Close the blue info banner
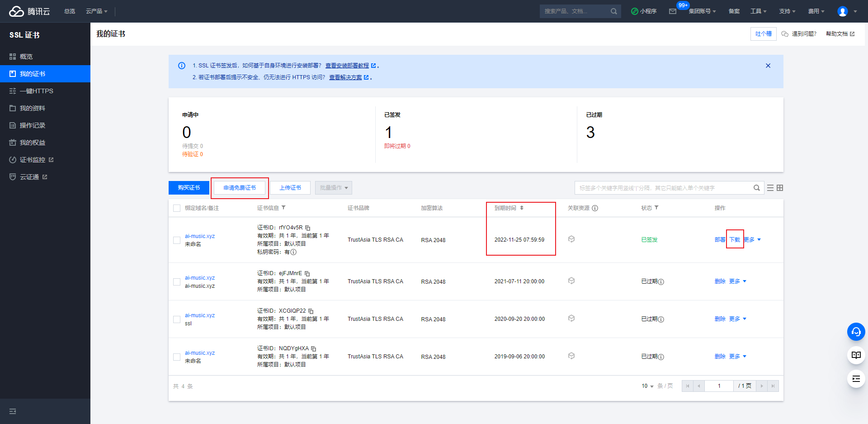Screen dimensions: 868x424 768,66
